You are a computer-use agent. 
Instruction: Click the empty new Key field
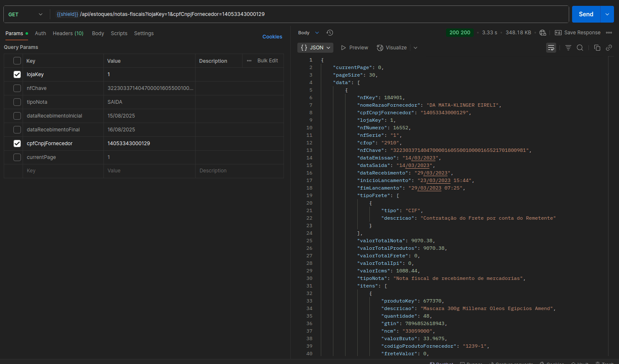click(x=63, y=171)
